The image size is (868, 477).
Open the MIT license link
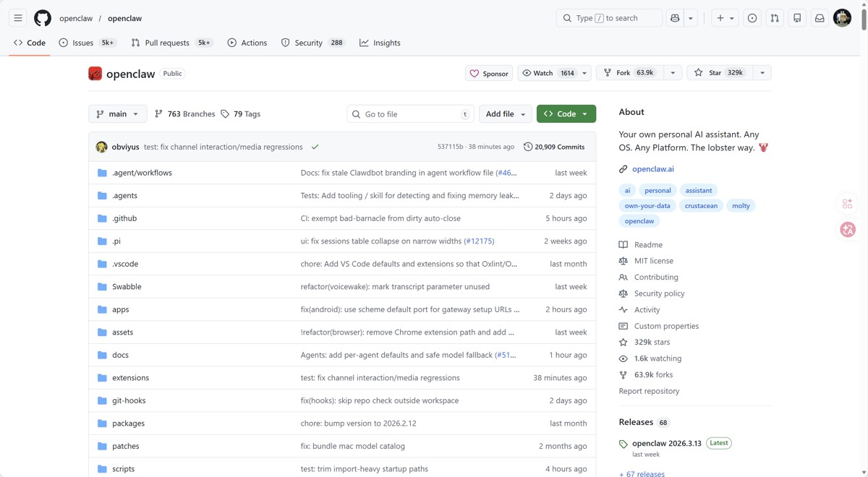click(x=654, y=261)
